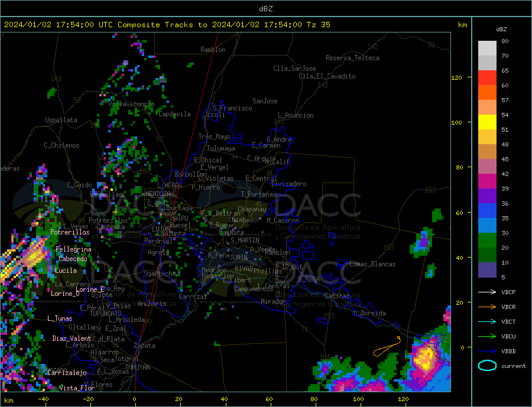
Task: Click the blue VBBB arrow legend icon
Action: point(487,351)
